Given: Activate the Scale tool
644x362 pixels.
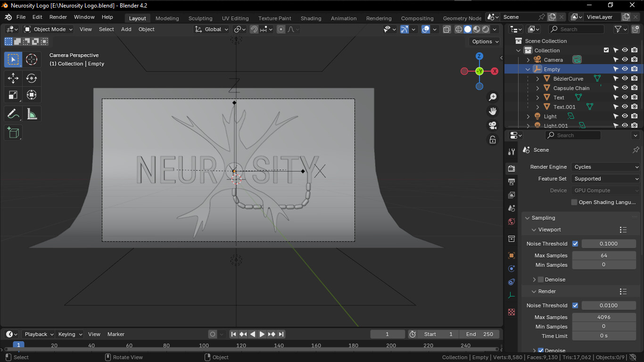Looking at the screenshot, I should click(13, 95).
